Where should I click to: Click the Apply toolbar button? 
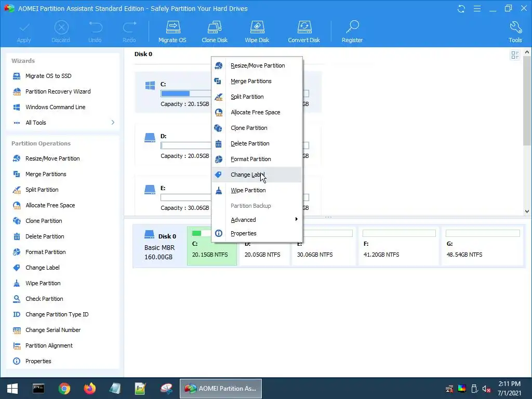24,32
